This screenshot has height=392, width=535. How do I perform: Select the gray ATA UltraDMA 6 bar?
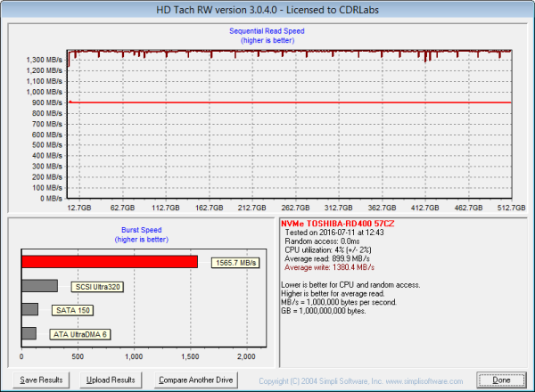click(x=29, y=333)
